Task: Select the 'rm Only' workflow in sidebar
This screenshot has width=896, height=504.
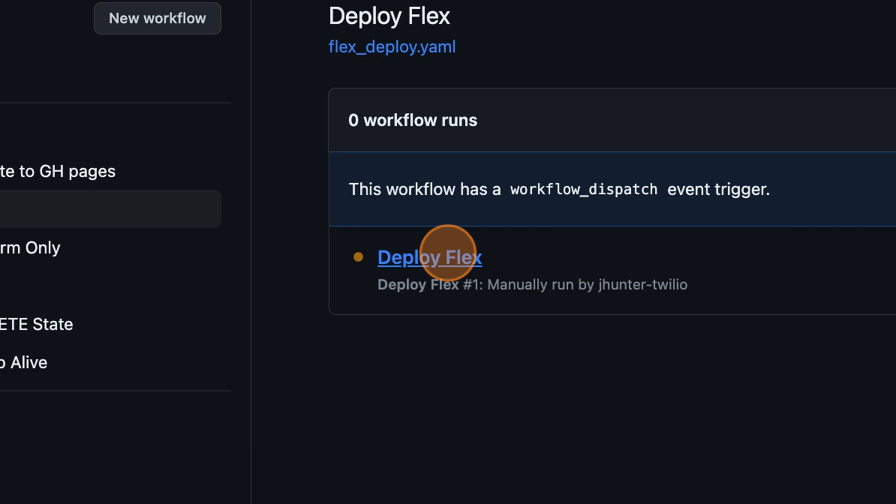Action: tap(30, 248)
